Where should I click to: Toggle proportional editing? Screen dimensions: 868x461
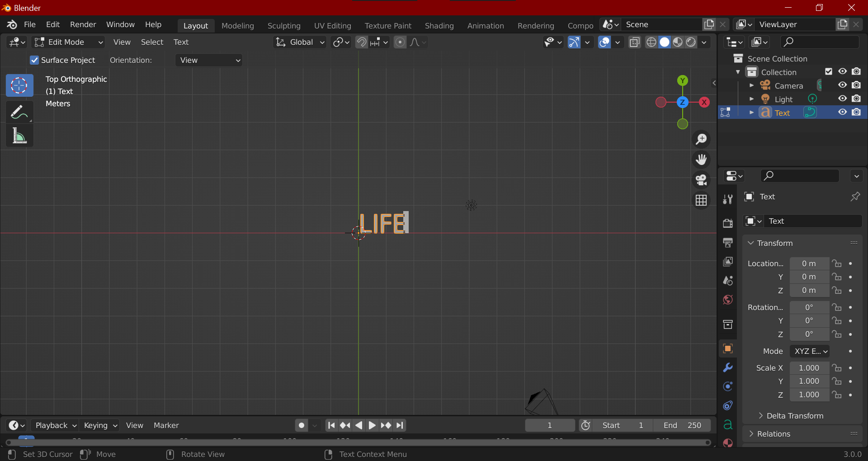point(400,42)
